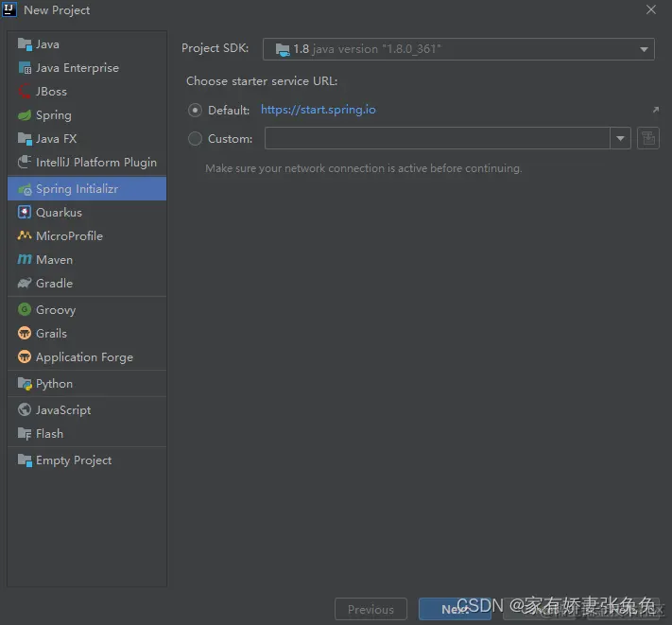The image size is (672, 625).
Task: Select JavaScript in the project list
Action: click(x=87, y=409)
